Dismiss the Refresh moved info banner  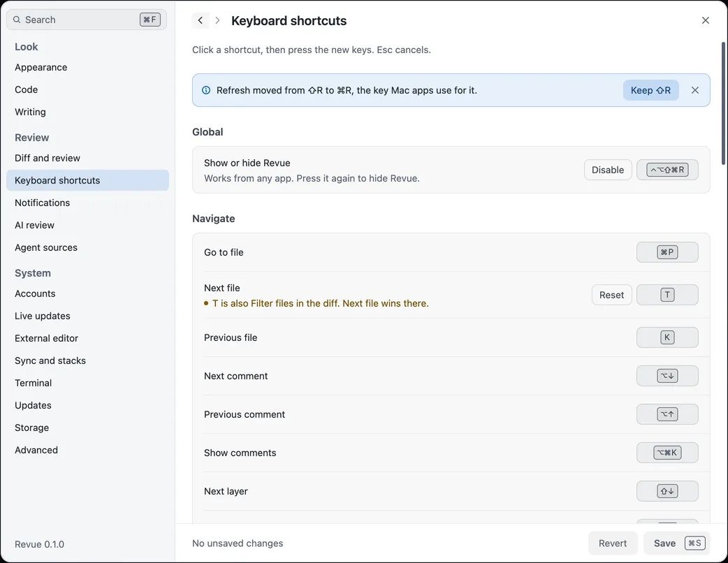pos(694,90)
